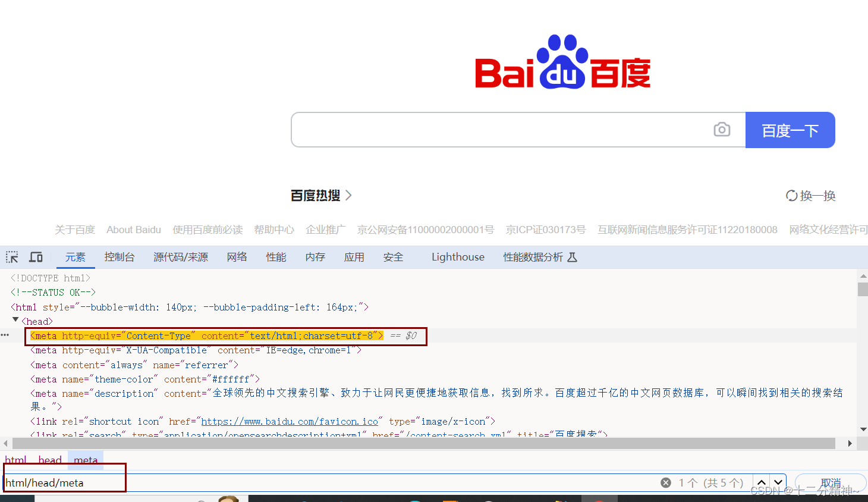Image resolution: width=868 pixels, height=502 pixels.
Task: Click the horizontal scrollbar in elements panel
Action: 424,443
